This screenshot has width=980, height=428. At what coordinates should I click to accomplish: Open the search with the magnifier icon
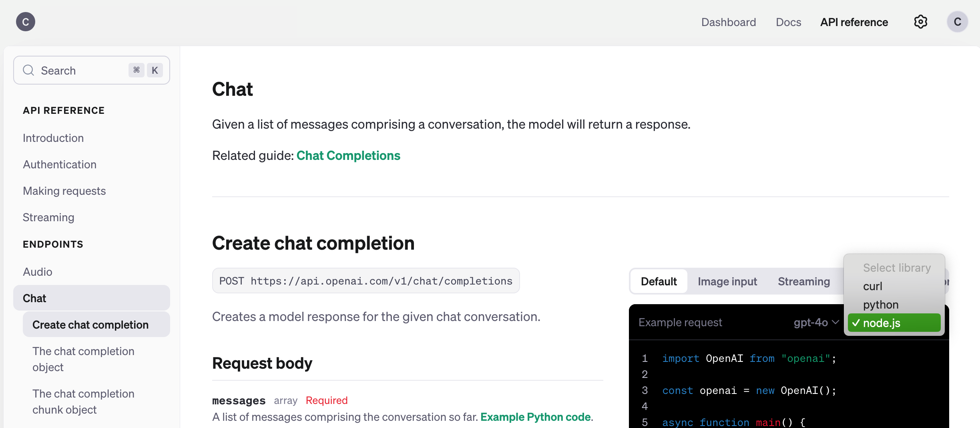(x=28, y=70)
